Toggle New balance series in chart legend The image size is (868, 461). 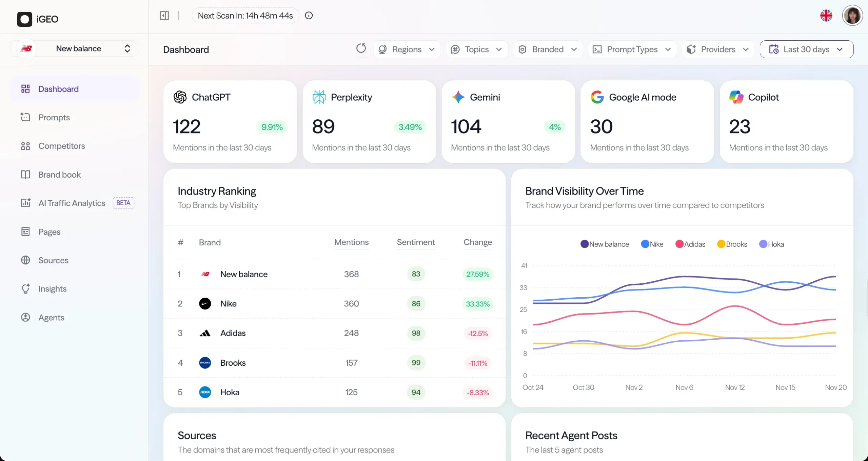(x=605, y=244)
